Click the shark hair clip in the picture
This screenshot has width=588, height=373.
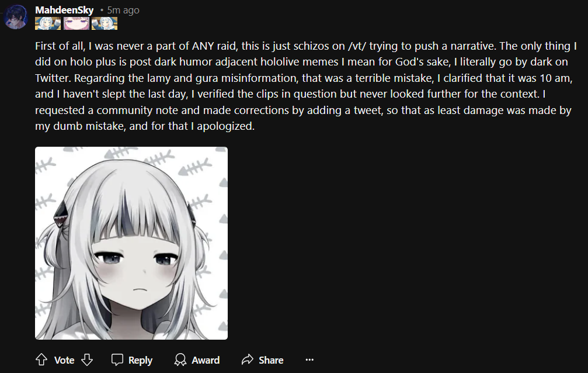point(61,215)
